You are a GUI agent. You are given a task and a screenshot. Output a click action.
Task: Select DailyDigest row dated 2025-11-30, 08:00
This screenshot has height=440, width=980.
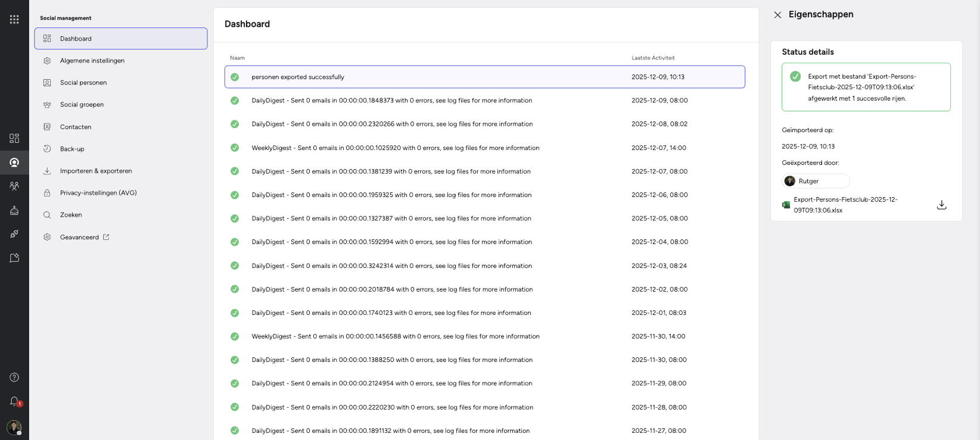point(485,360)
